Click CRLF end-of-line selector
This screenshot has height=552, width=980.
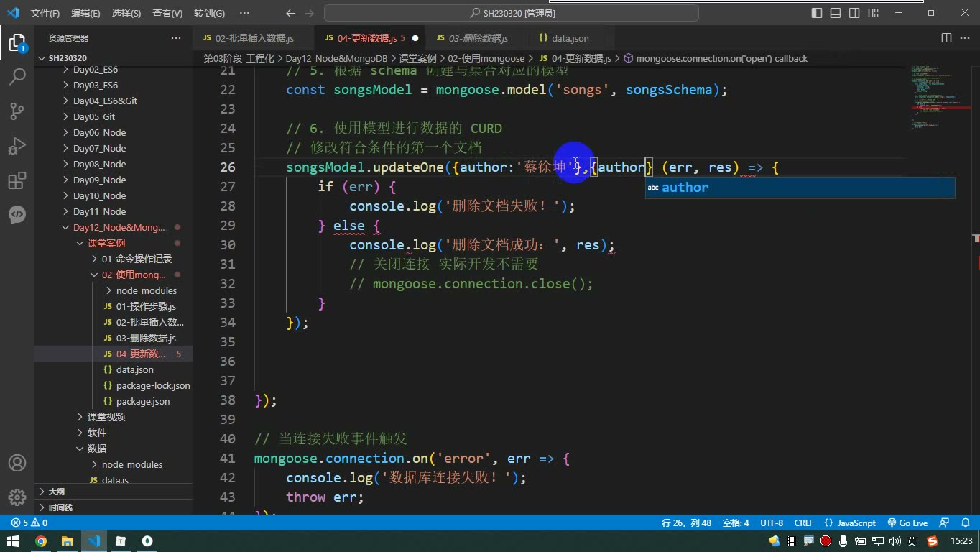point(804,523)
